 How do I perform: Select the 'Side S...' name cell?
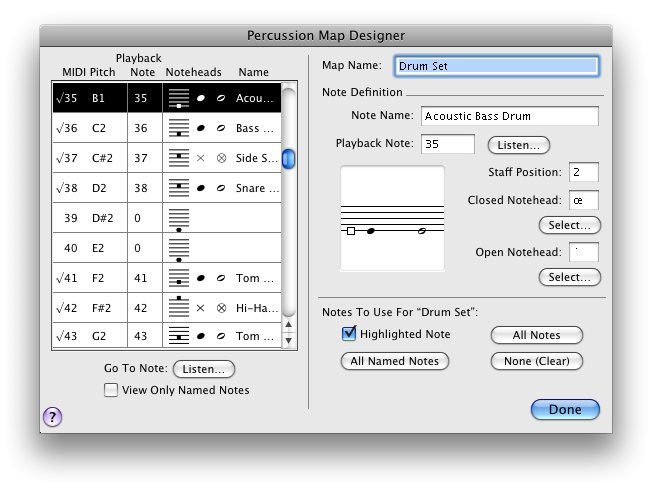(x=256, y=158)
